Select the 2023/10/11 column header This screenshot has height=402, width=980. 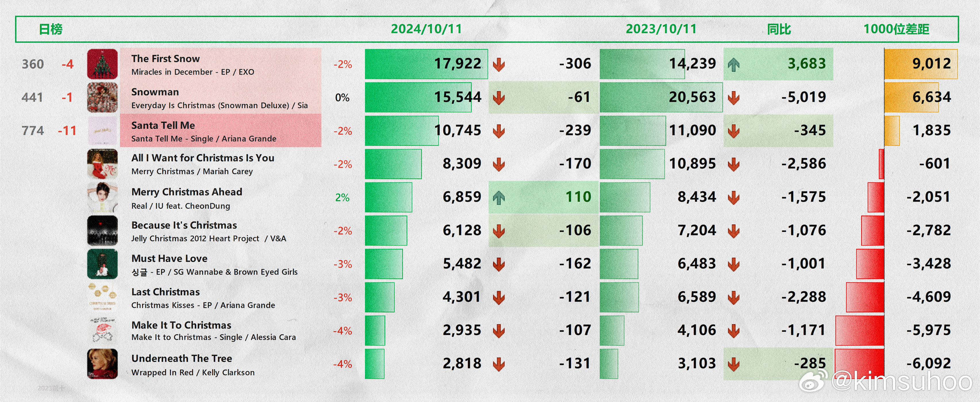(661, 29)
